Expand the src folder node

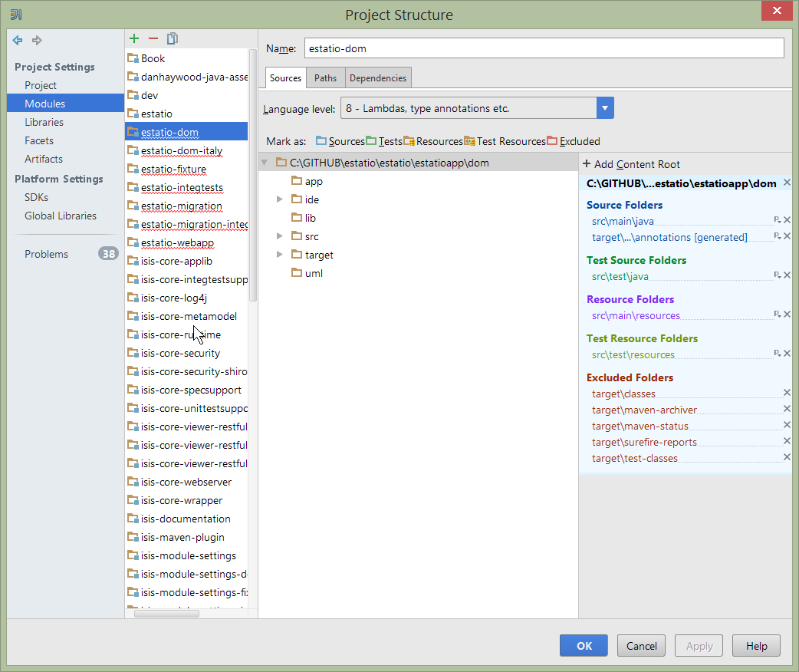pos(280,236)
